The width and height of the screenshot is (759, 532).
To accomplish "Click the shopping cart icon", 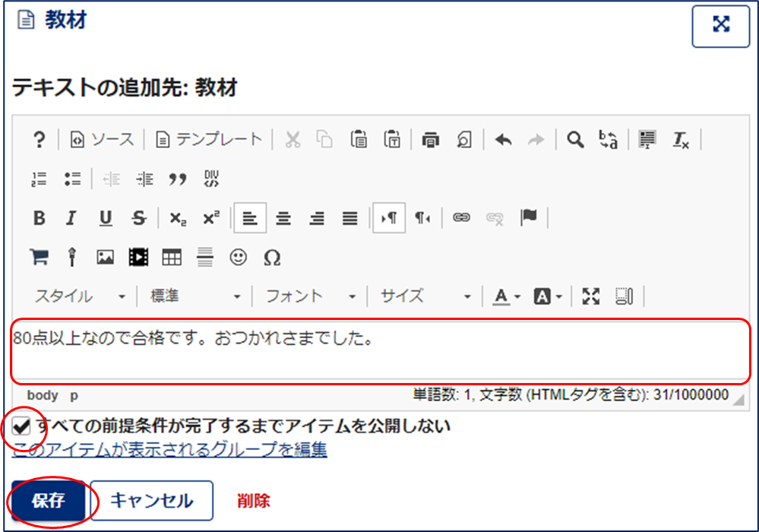I will click(40, 257).
